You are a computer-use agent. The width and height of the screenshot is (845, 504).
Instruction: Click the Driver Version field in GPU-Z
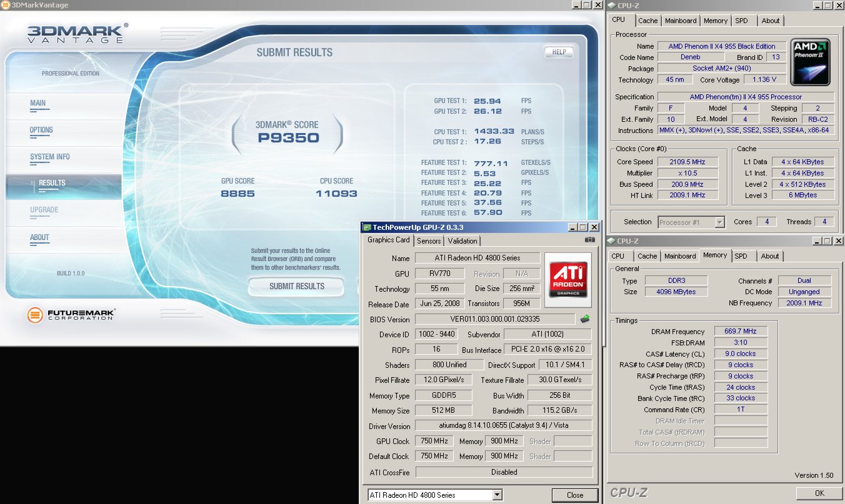click(503, 426)
